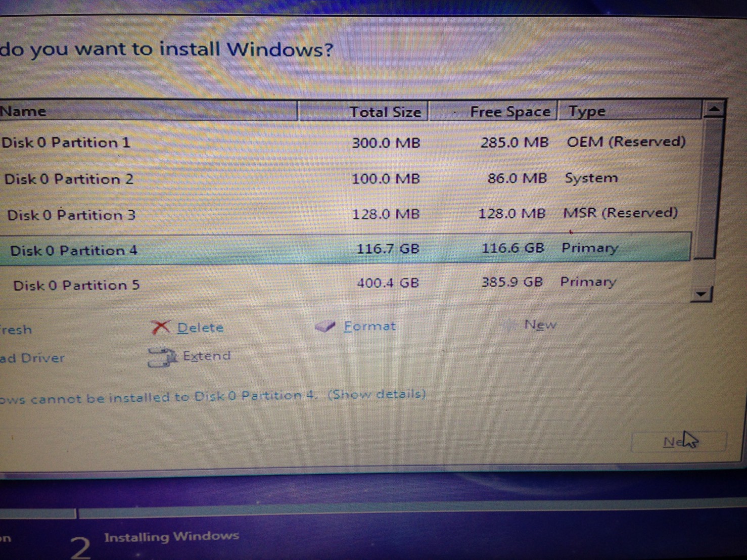The width and height of the screenshot is (747, 560).
Task: Click the 86.0 MB free space cell
Action: point(517,178)
